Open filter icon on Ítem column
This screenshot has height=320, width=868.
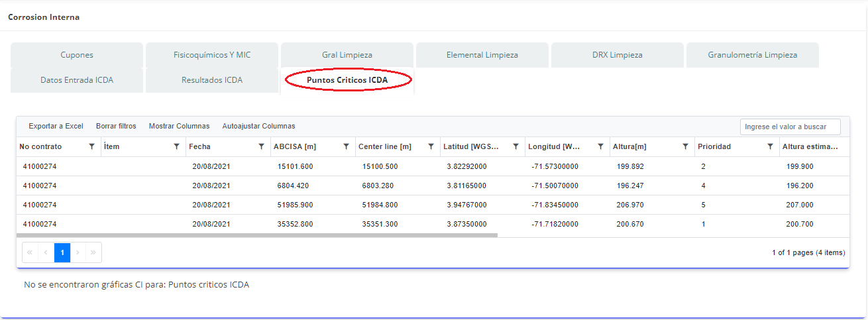coord(176,146)
